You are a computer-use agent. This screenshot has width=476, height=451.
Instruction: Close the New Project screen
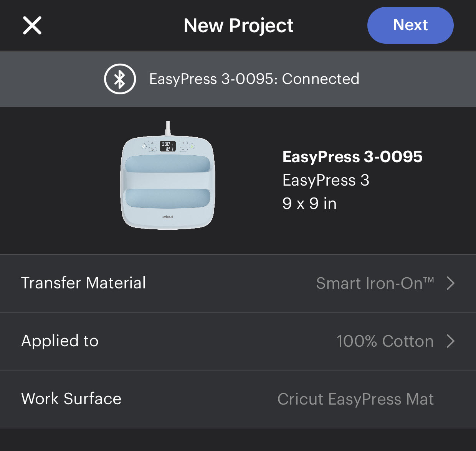coord(32,26)
